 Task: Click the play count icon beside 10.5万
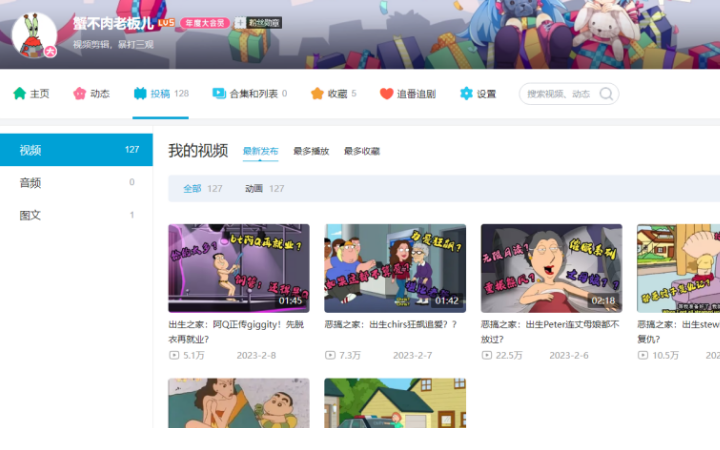[x=643, y=355]
